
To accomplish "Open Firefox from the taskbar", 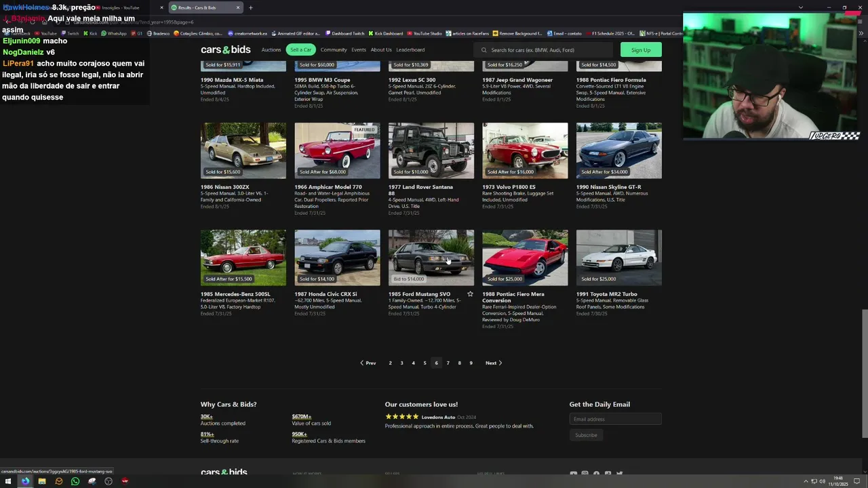I will click(25, 481).
